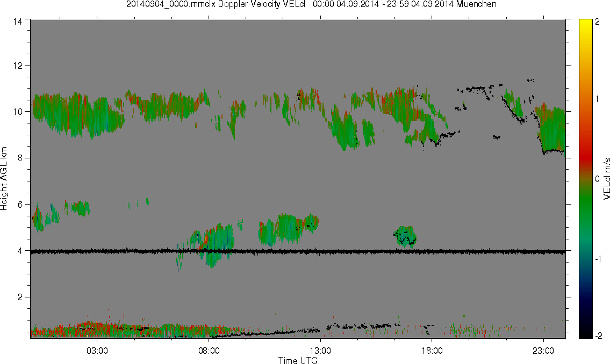Click the VELcl m/s colorbar label
The image size is (610, 364).
tap(606, 179)
